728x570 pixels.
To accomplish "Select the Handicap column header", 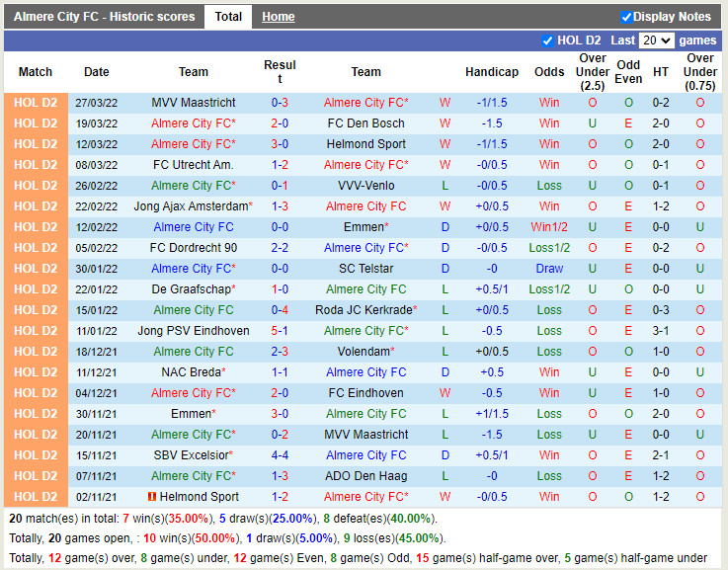I will (492, 72).
